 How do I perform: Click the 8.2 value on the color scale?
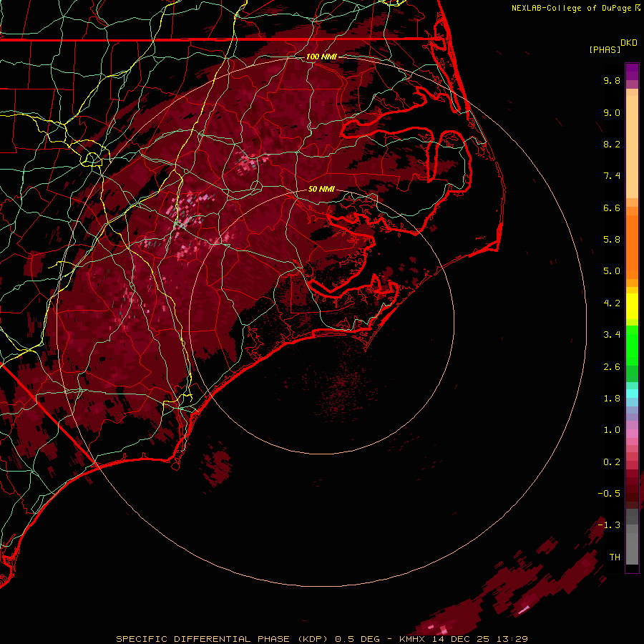612,144
